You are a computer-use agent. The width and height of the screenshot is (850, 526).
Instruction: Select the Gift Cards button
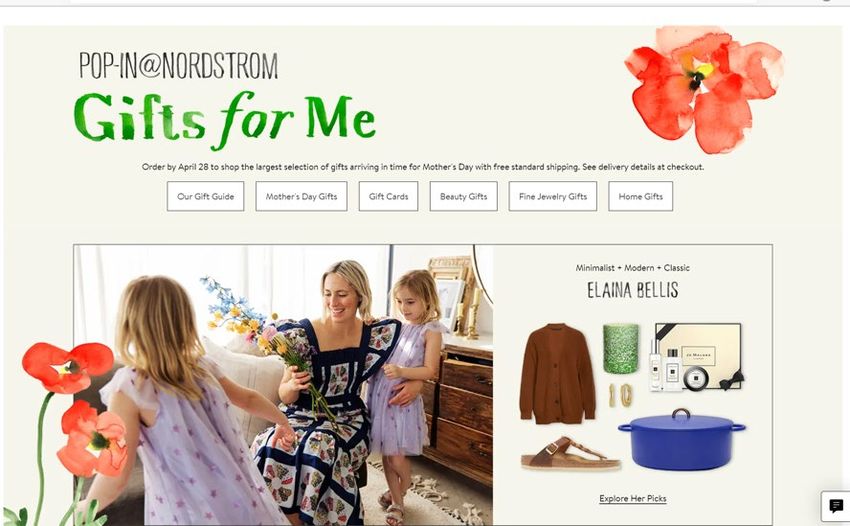click(x=388, y=196)
